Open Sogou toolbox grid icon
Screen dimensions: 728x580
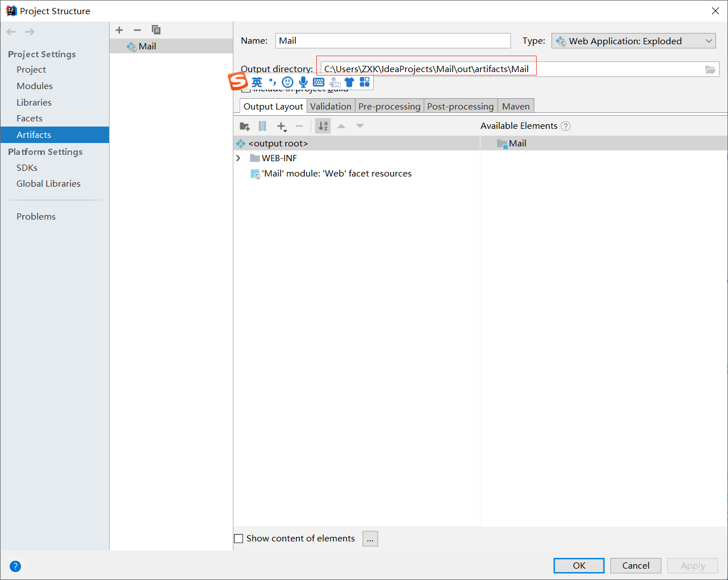coord(365,82)
